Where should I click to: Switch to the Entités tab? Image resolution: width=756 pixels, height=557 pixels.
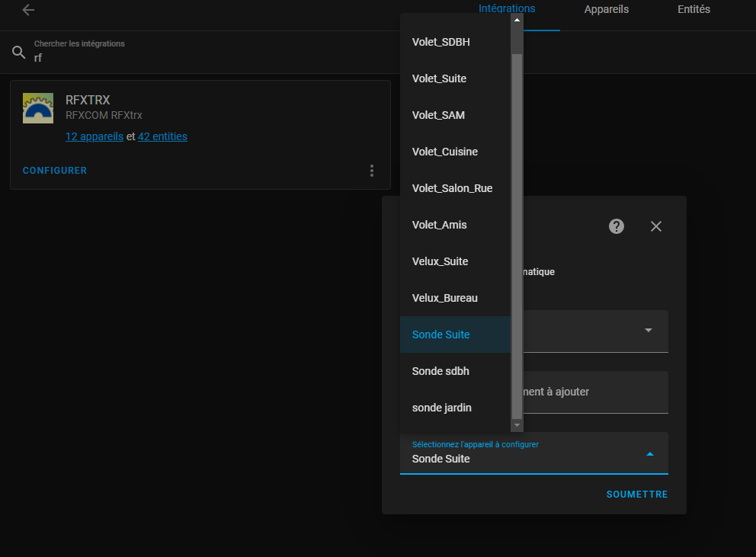694,10
